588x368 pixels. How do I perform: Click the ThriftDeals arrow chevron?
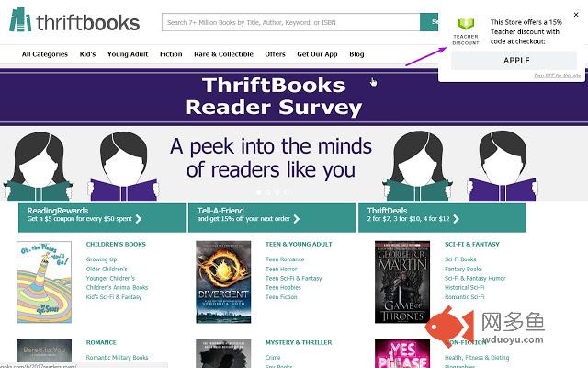[456, 219]
